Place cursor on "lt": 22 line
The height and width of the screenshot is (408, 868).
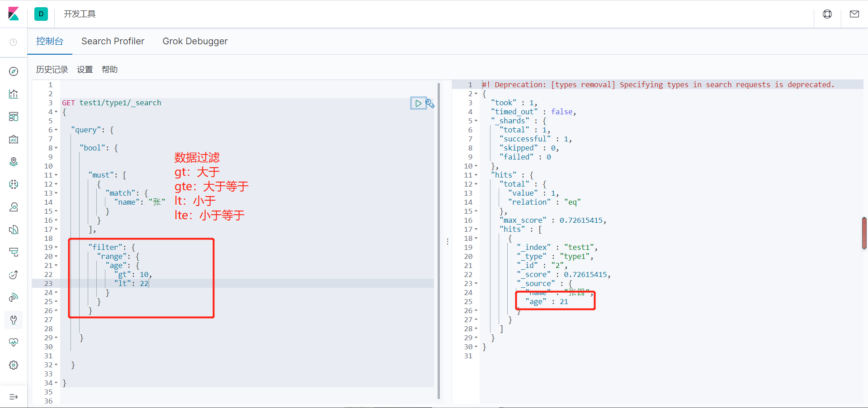point(131,284)
